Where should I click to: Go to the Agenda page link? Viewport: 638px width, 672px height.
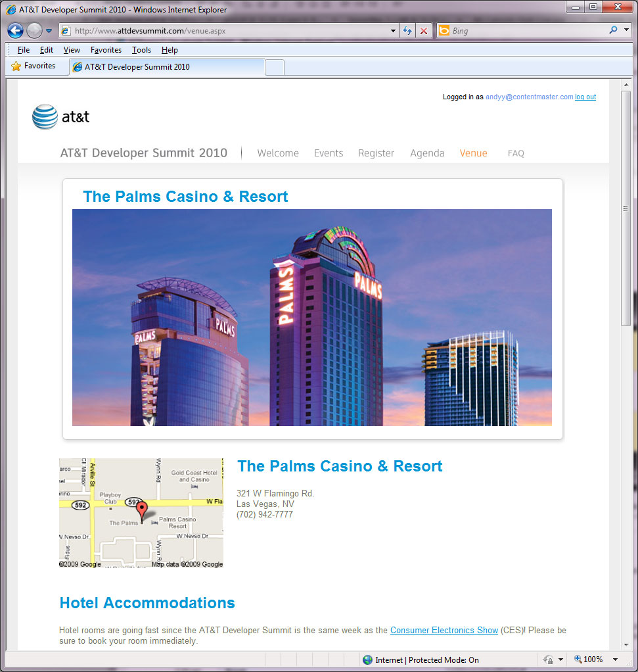tap(427, 153)
